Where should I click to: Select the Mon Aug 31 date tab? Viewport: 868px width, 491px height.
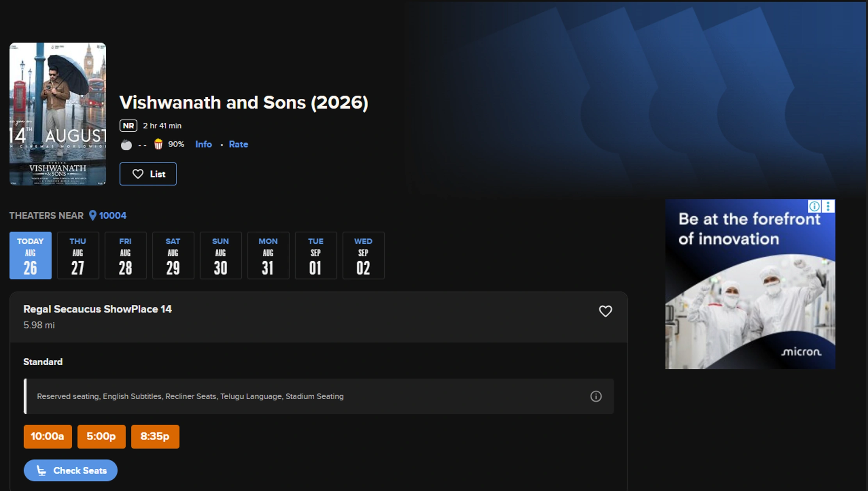point(268,255)
